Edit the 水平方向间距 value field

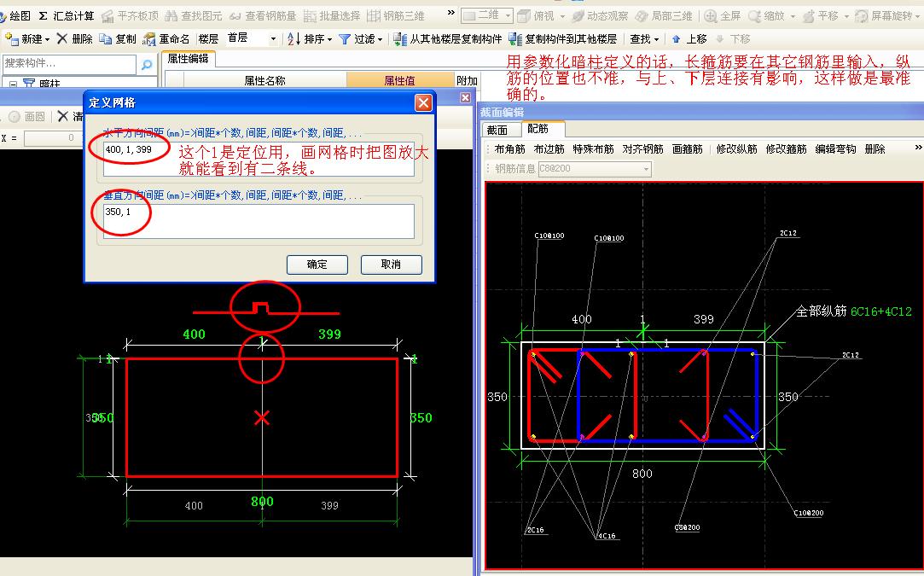[259, 159]
